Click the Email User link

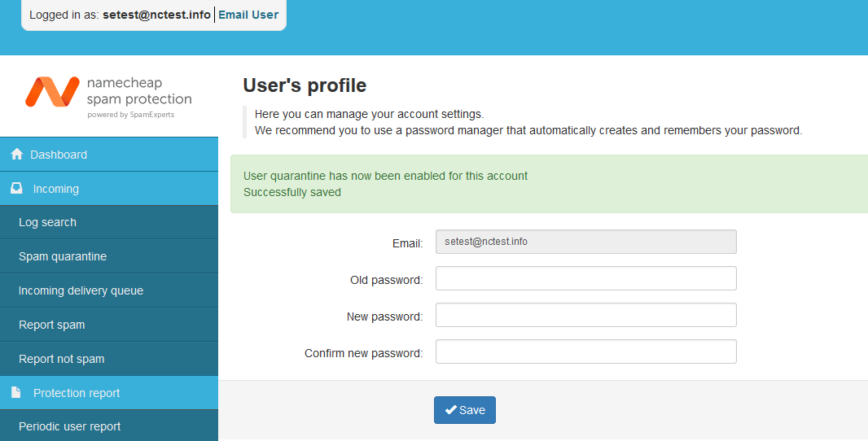click(x=248, y=15)
